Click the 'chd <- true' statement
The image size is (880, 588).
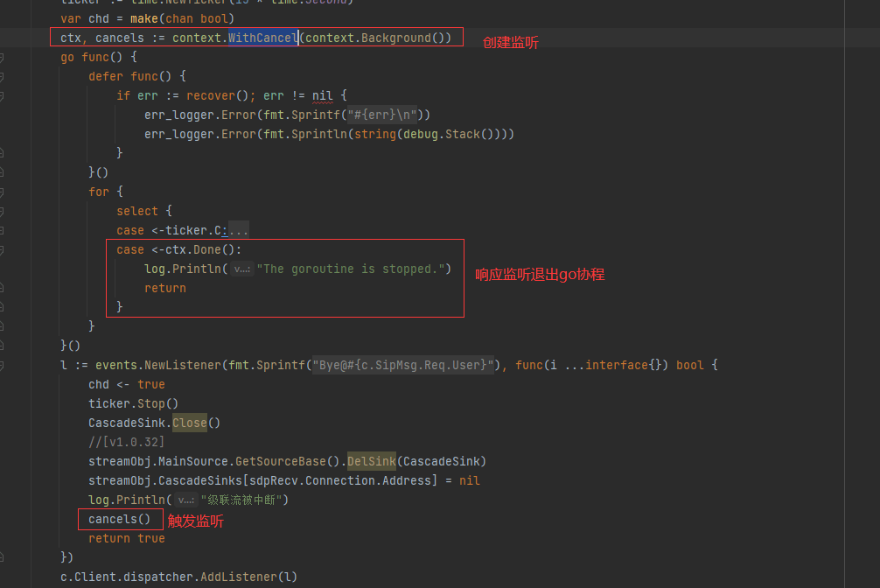point(127,385)
